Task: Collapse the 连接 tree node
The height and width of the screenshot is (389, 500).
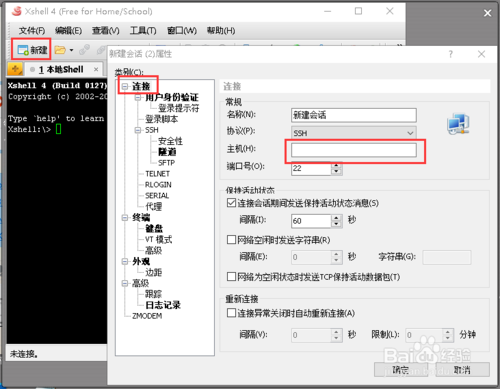Action: [x=125, y=87]
